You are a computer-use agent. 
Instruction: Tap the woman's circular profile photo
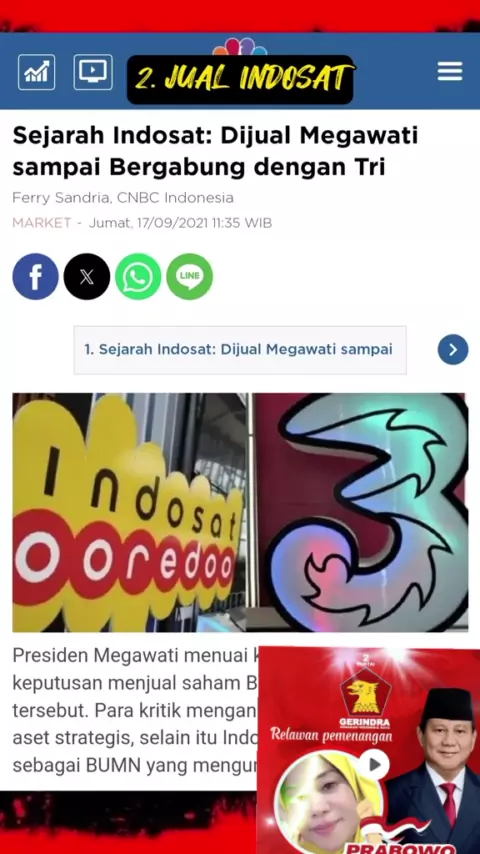tap(329, 802)
